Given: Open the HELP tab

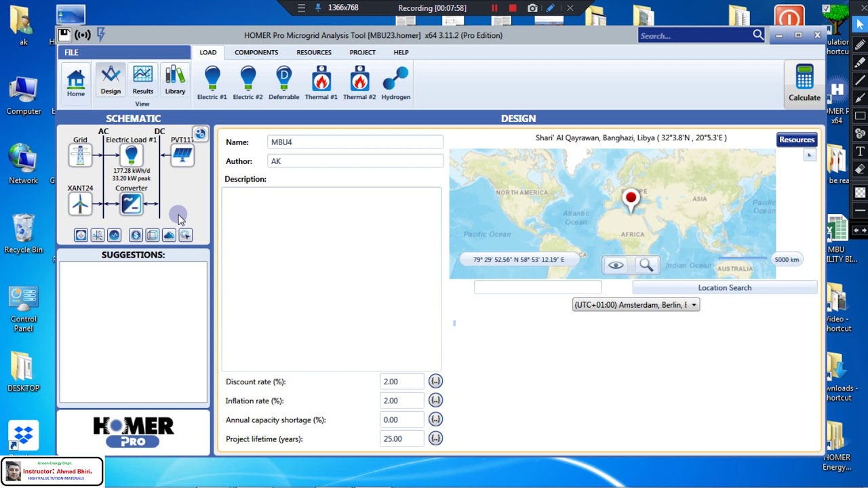Looking at the screenshot, I should point(401,52).
